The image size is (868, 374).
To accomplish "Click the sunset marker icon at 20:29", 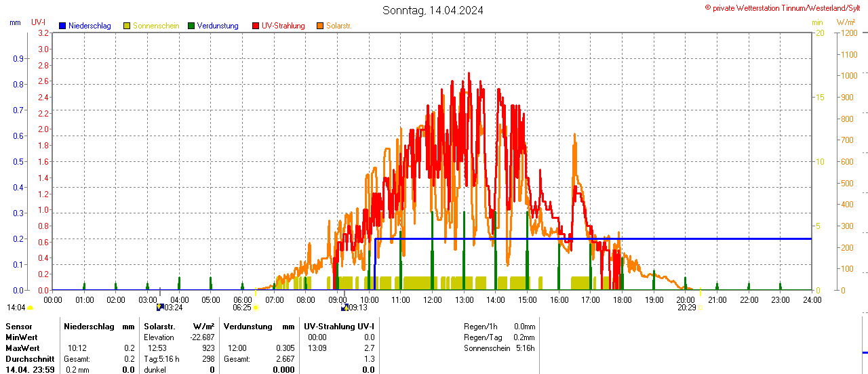I will (699, 308).
